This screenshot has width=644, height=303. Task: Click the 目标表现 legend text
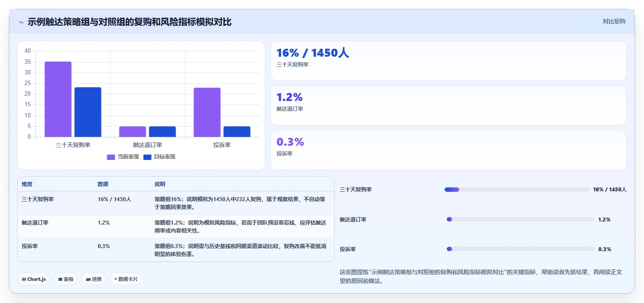165,157
